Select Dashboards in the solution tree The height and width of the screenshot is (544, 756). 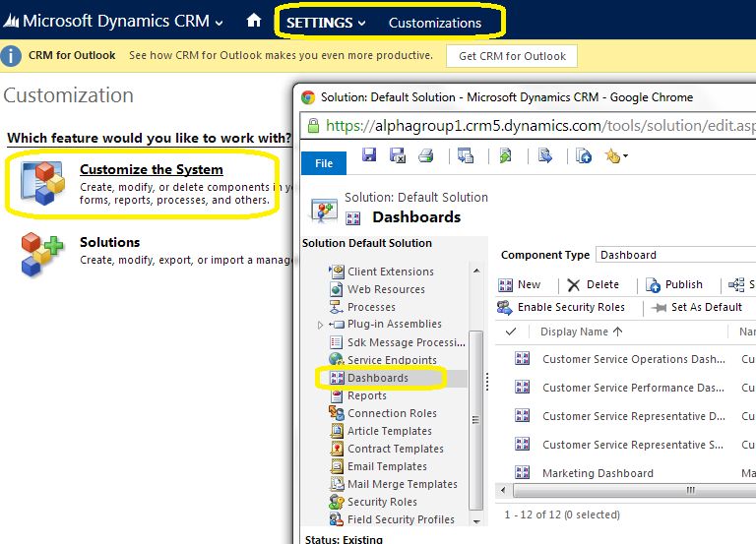tap(378, 378)
